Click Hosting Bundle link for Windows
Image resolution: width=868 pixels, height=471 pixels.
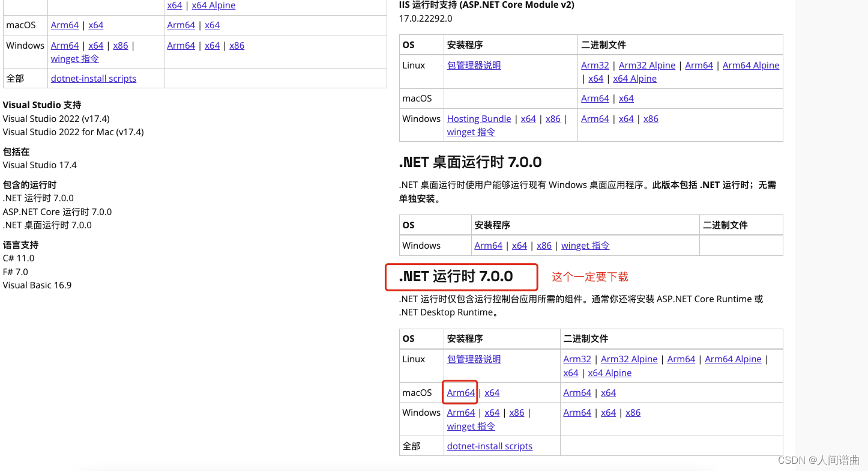478,118
